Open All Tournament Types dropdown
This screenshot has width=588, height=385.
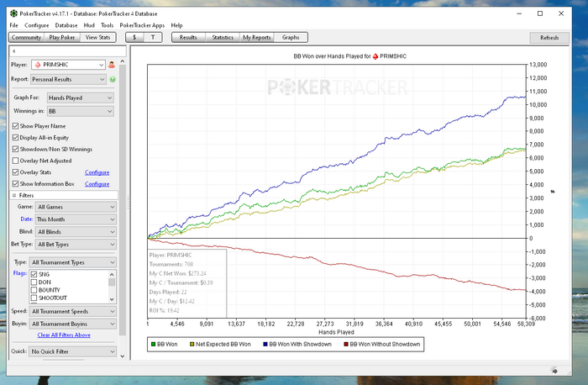[73, 262]
